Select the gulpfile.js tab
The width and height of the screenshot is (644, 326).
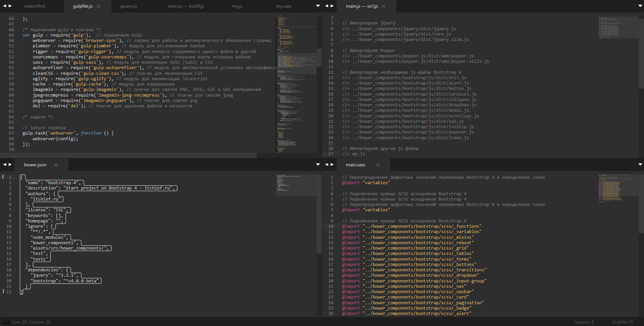(83, 6)
